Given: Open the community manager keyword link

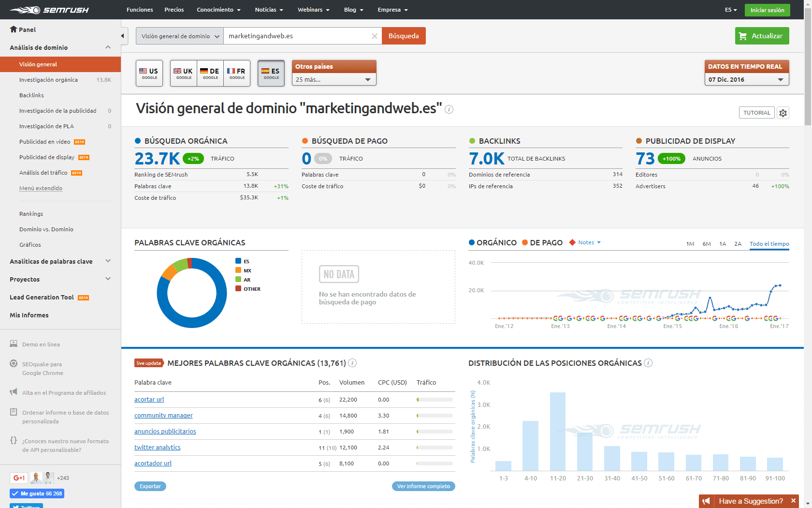Looking at the screenshot, I should [163, 415].
